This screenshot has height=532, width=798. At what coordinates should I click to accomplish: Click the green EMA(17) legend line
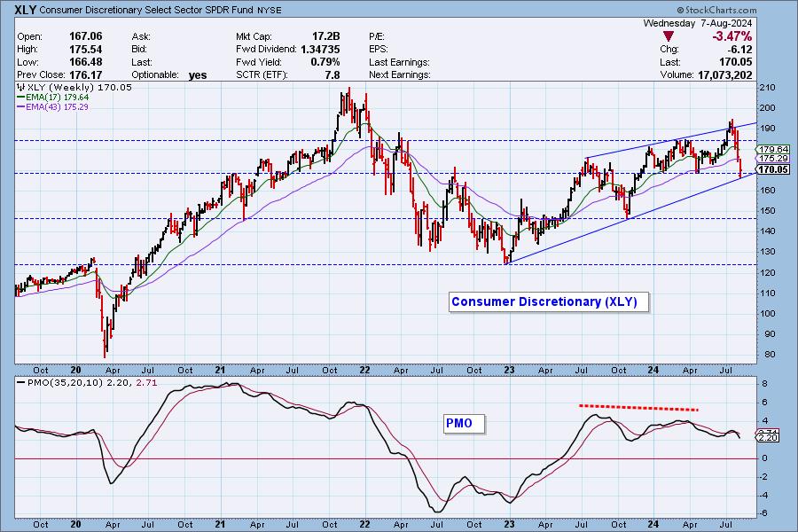21,98
